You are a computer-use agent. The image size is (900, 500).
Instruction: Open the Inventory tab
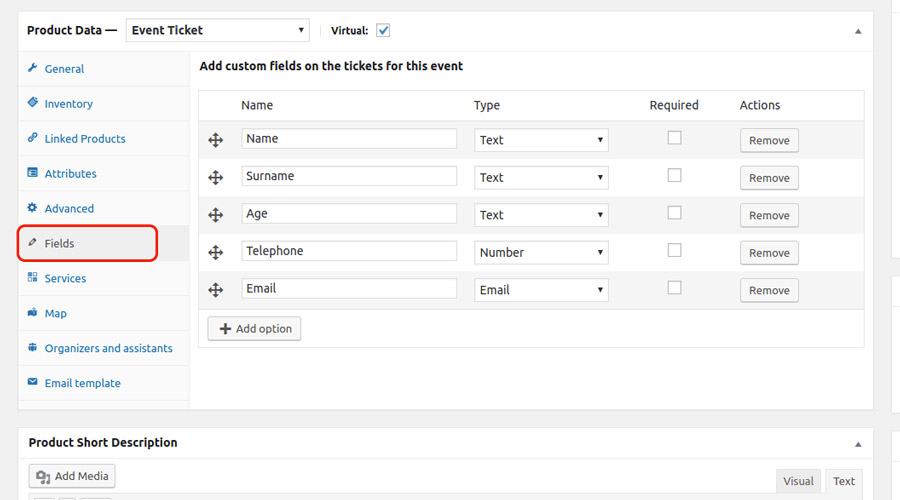pyautogui.click(x=68, y=104)
